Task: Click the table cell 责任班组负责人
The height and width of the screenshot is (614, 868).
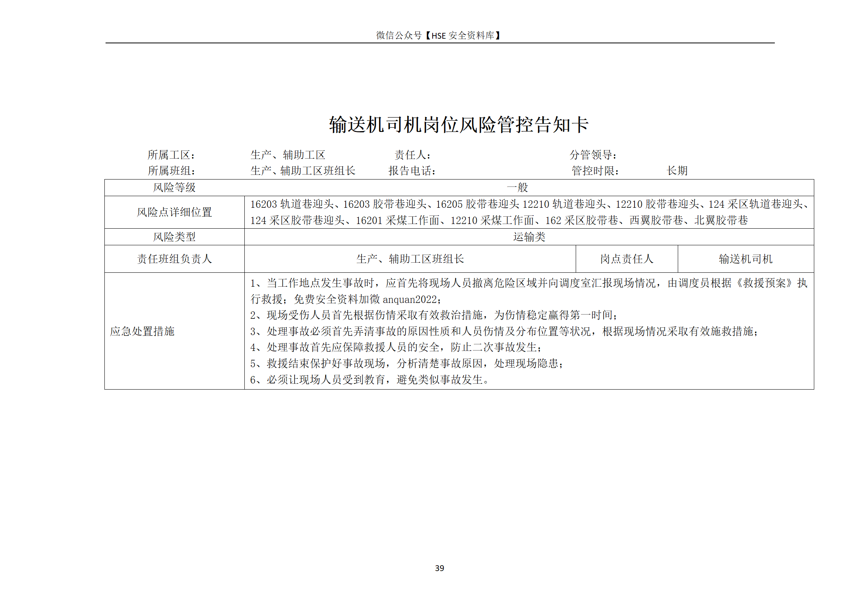Action: click(x=174, y=259)
